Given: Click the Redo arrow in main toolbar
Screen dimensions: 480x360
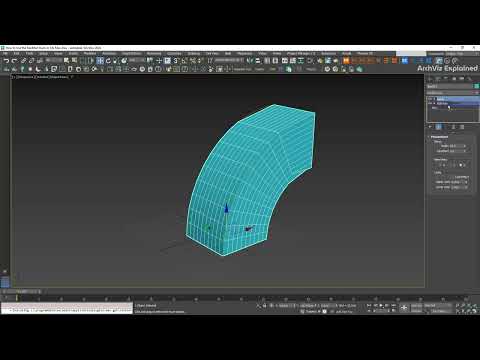Looking at the screenshot, I should tap(14, 61).
